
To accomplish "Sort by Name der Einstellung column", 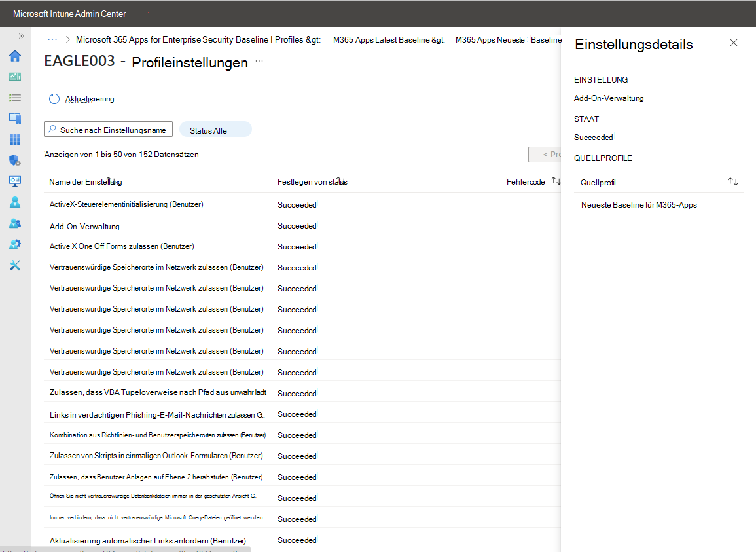I will 85,182.
